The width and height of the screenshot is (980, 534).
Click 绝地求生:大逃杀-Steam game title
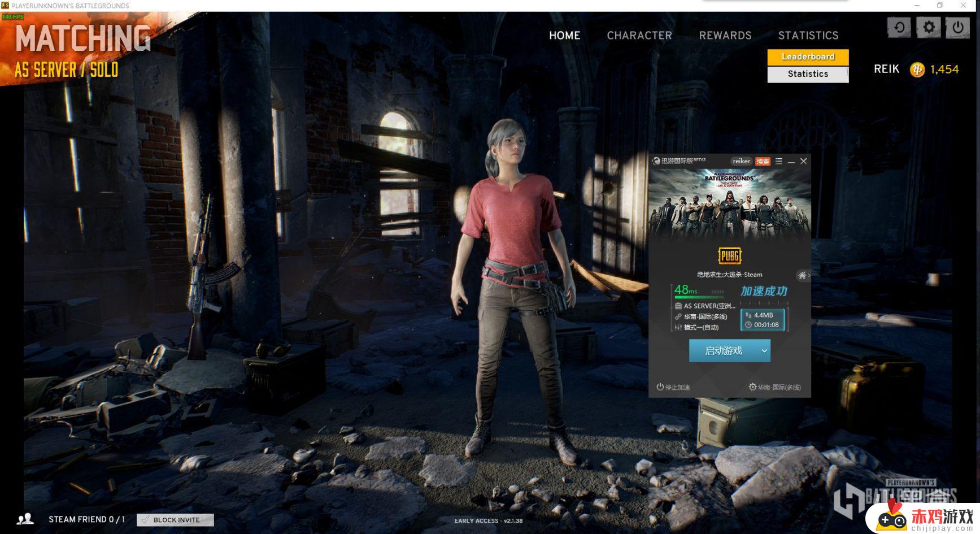coord(729,275)
